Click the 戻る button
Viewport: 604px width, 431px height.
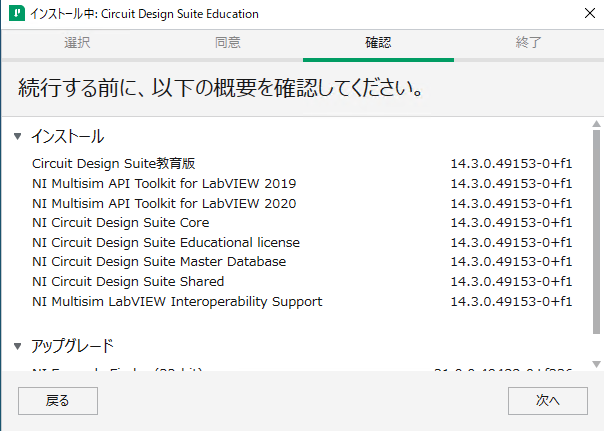[58, 401]
